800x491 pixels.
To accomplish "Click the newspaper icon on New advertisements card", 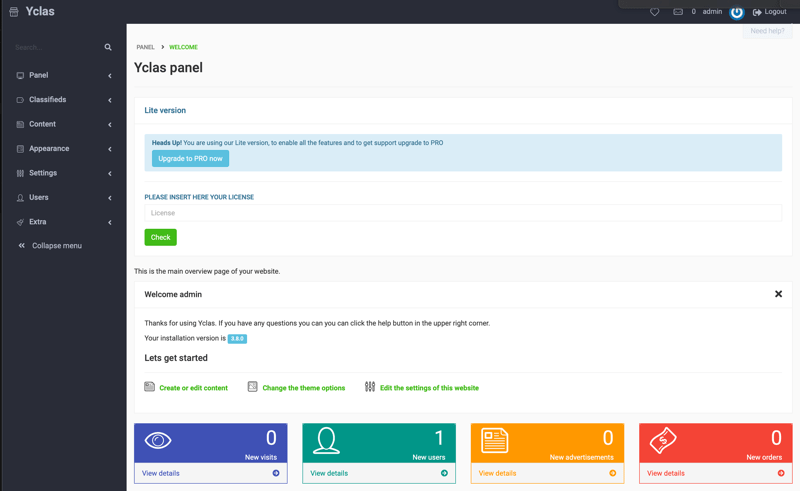I will click(495, 440).
